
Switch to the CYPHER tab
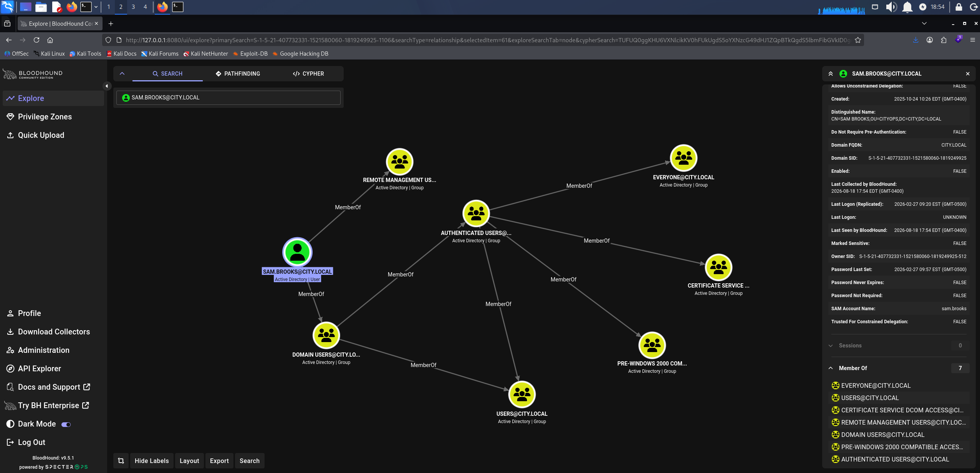click(308, 74)
